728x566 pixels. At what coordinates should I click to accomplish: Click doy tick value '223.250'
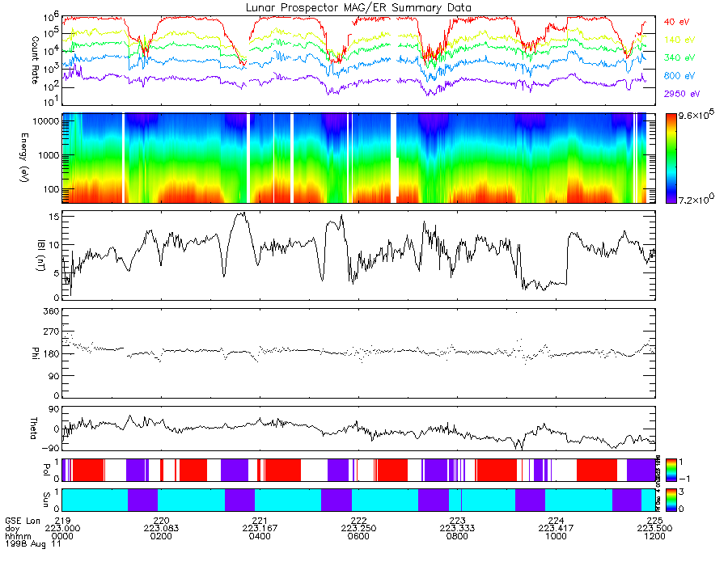[359, 529]
